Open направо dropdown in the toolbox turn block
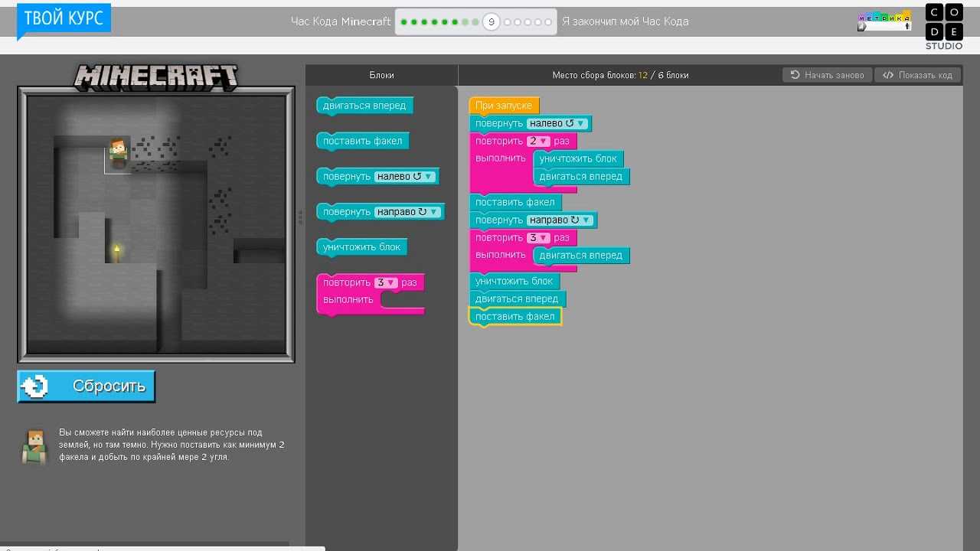Image resolution: width=980 pixels, height=551 pixels. click(x=408, y=212)
